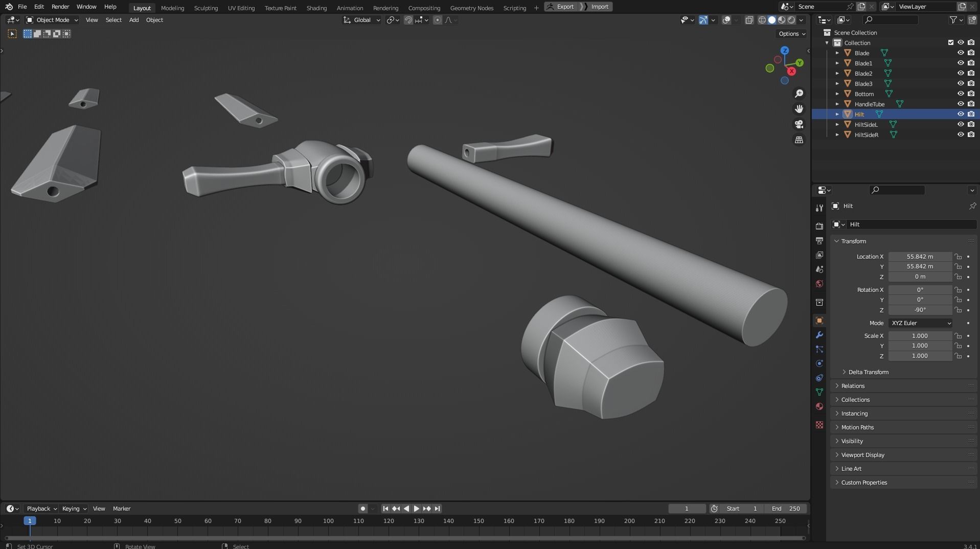
Task: Open the outliner filter funnel
Action: pyautogui.click(x=953, y=20)
